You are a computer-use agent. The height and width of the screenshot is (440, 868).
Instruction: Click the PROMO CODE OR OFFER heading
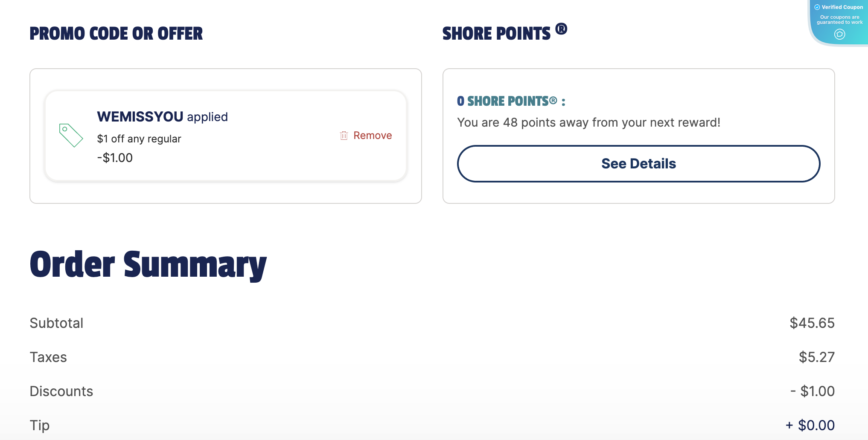[116, 33]
